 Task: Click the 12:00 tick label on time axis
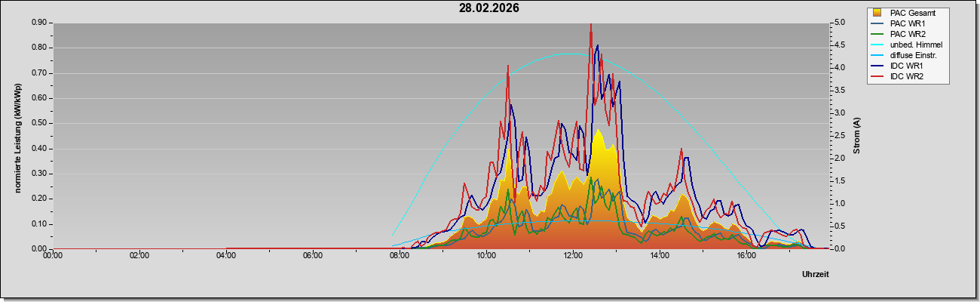[572, 255]
